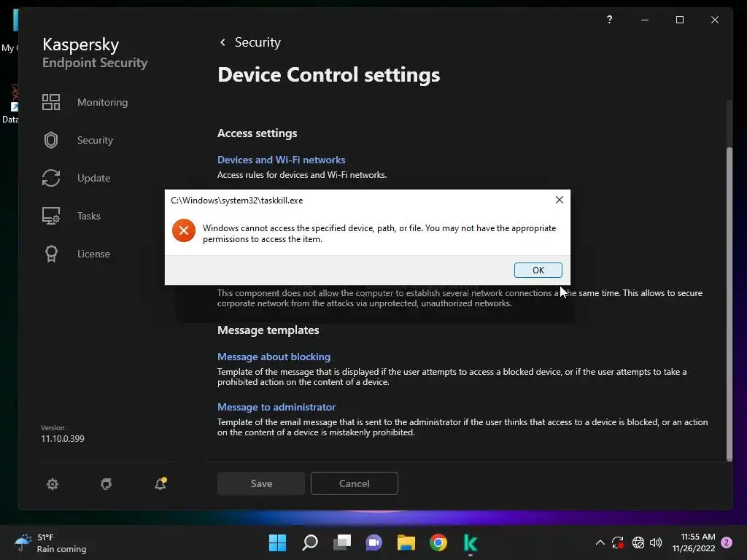The image size is (747, 560).
Task: Open File Explorer from taskbar
Action: pos(406,542)
